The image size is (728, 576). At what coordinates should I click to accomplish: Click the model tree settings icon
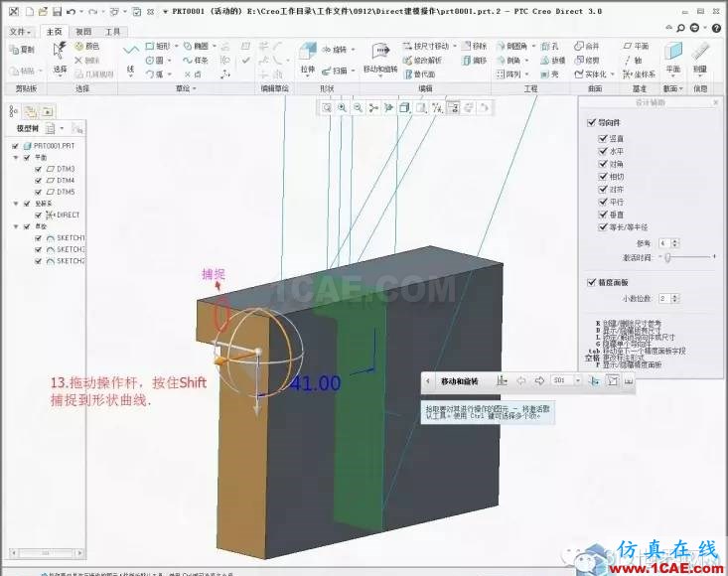[50, 128]
